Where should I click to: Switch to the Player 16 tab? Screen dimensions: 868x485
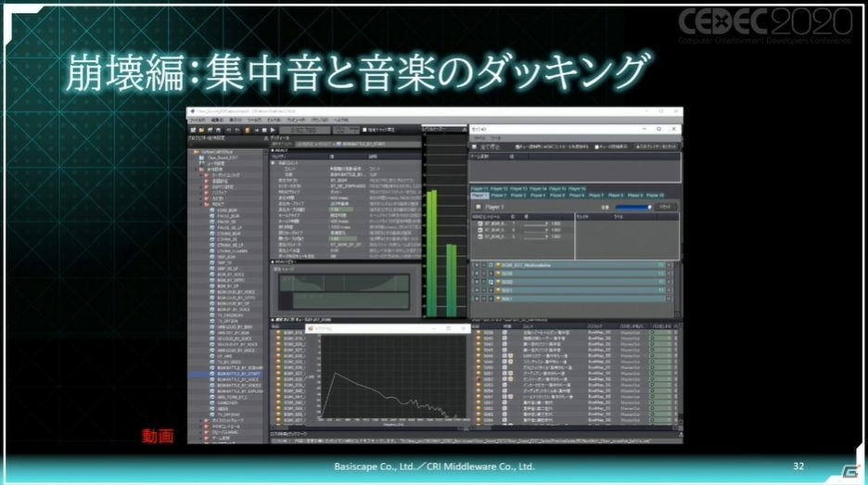577,189
